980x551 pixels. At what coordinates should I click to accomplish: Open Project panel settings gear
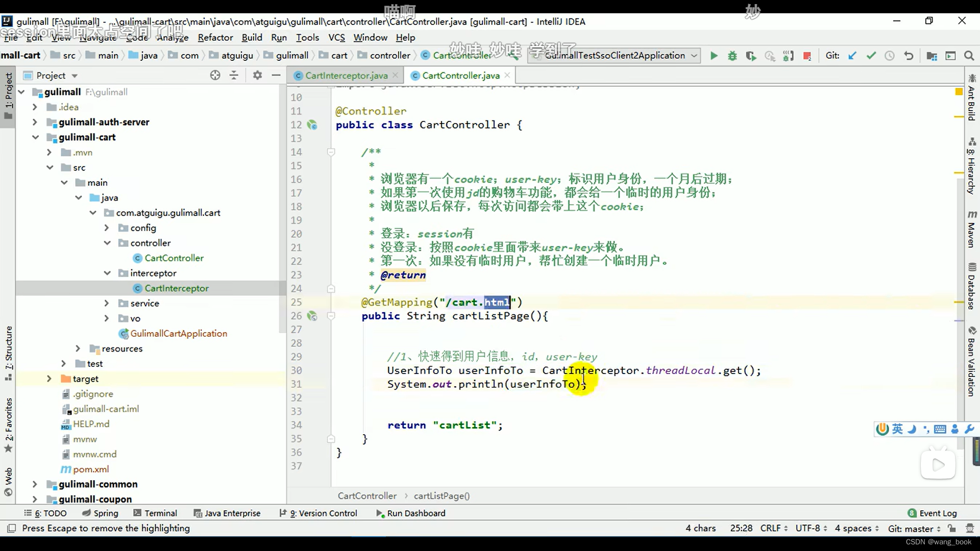[x=257, y=76]
